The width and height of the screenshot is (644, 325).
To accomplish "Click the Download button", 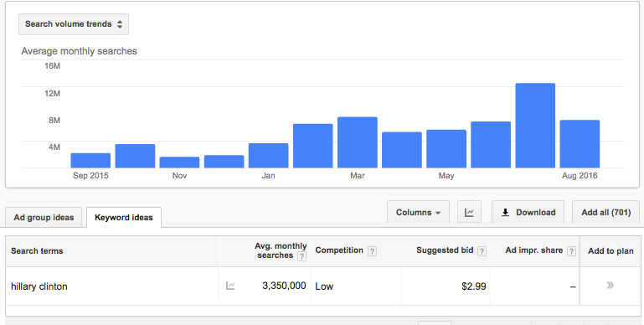I will (528, 212).
